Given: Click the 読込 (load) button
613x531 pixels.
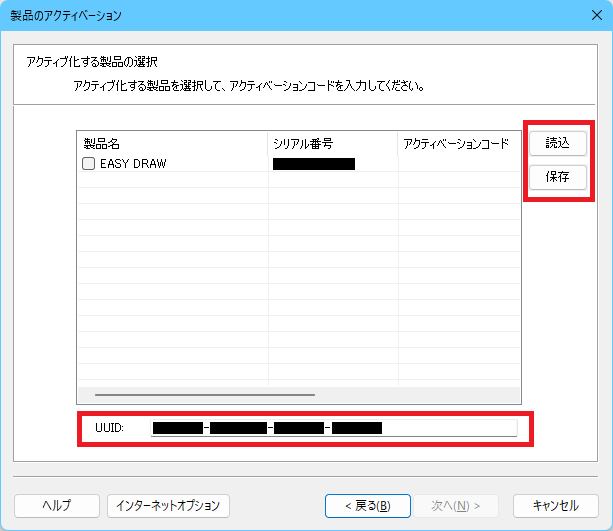Looking at the screenshot, I should tap(557, 143).
